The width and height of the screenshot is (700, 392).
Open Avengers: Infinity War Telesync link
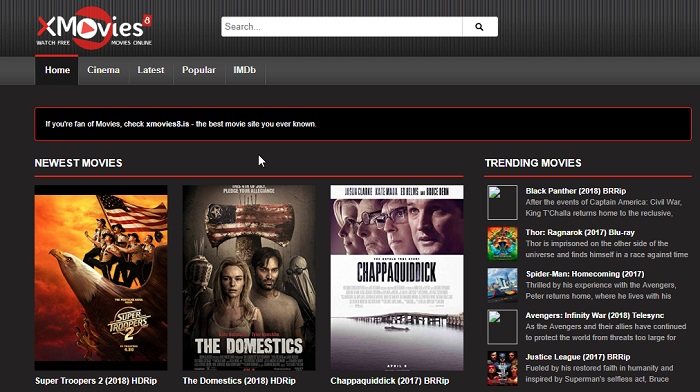[x=595, y=316]
